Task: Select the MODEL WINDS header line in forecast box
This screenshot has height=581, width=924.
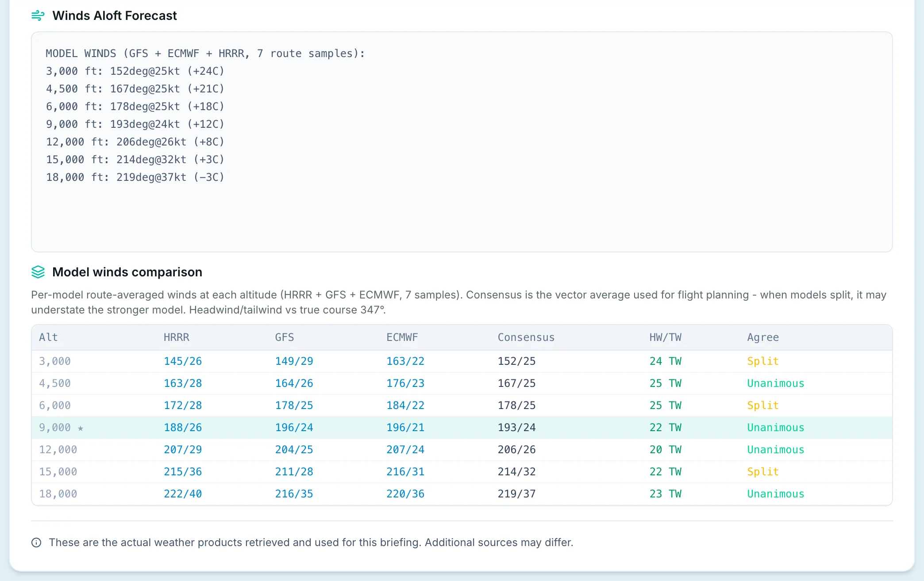Action: [x=205, y=54]
